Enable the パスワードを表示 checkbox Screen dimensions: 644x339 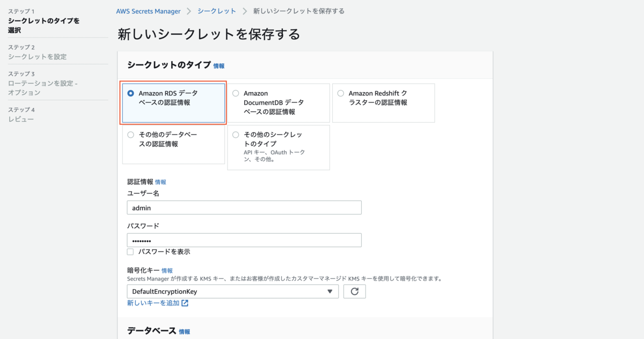click(x=130, y=251)
